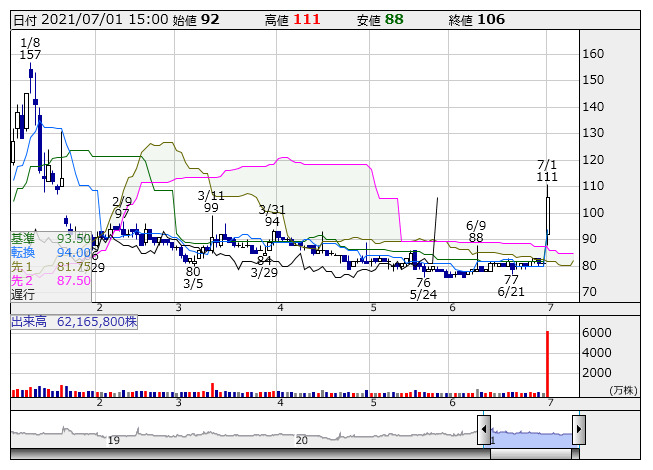
Task: Click the 3/11 99 price label
Action: (211, 201)
